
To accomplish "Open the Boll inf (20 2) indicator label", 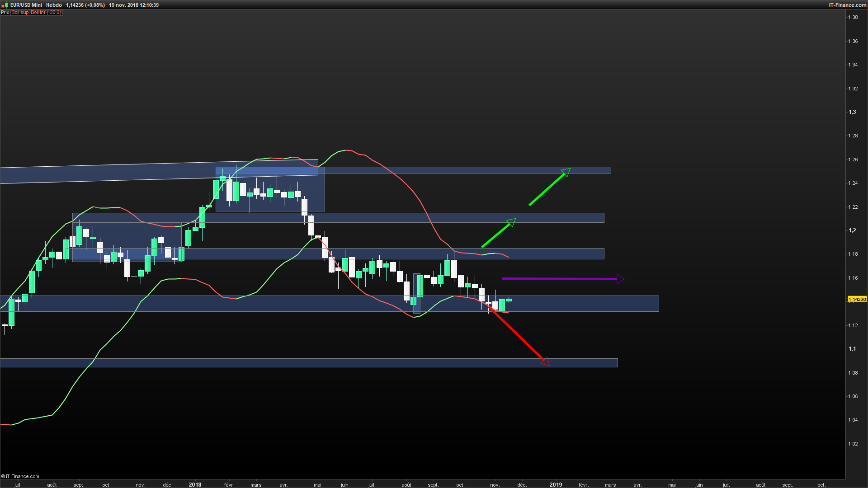I will tap(46, 12).
